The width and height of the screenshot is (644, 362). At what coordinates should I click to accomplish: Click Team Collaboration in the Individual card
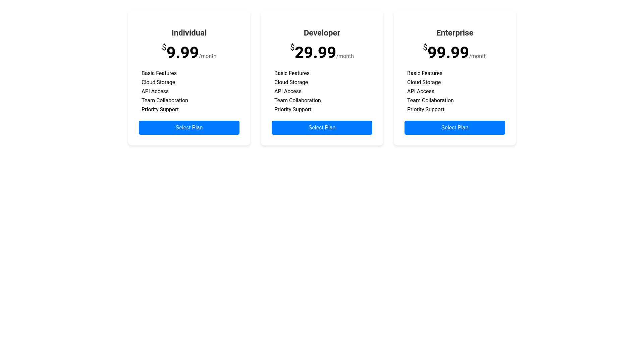tap(165, 100)
